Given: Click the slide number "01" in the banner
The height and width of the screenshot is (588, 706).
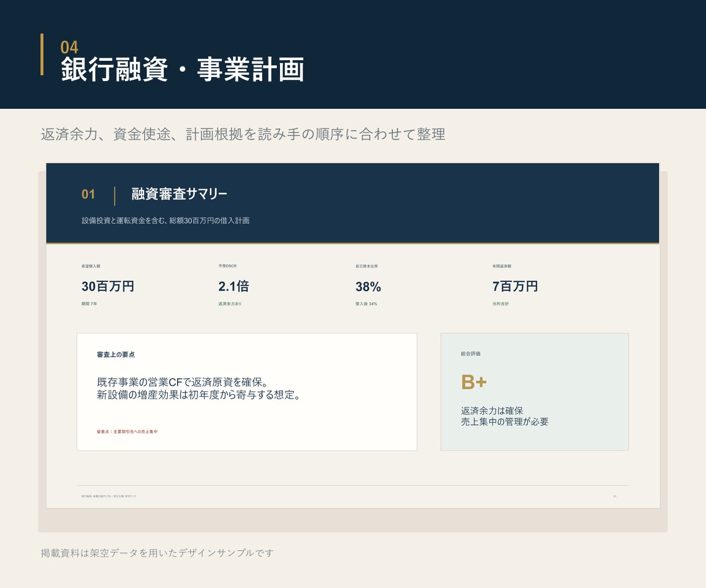Looking at the screenshot, I should 89,194.
